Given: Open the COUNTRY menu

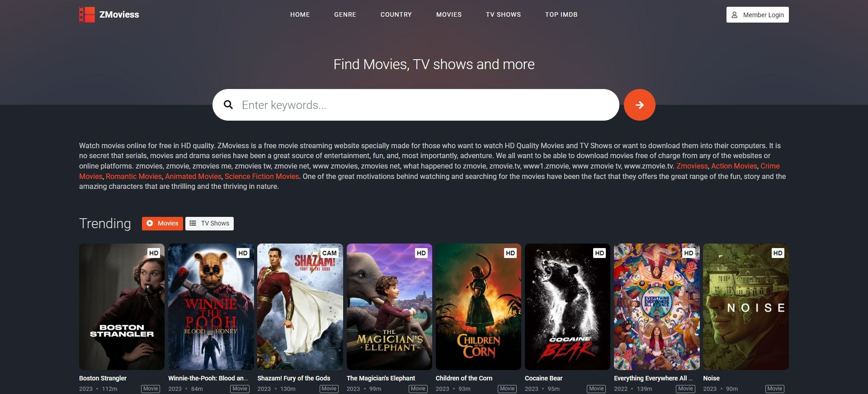Looking at the screenshot, I should [396, 14].
